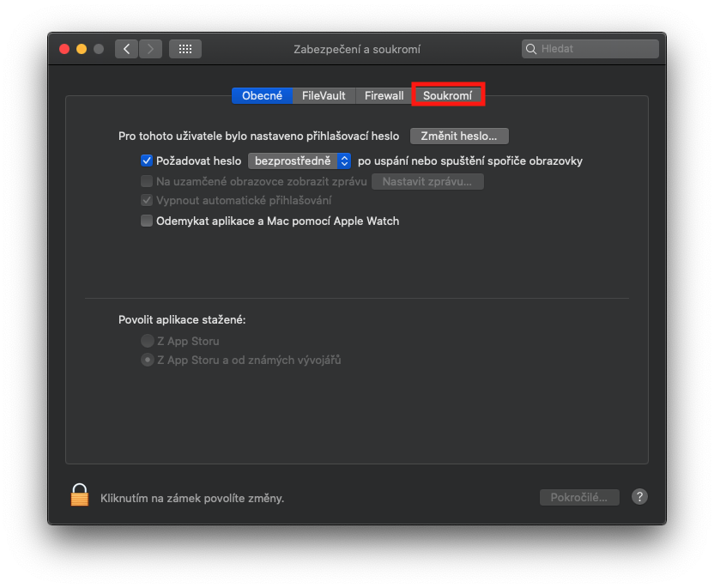Click the lock icon to allow changes
Screen dimensions: 714x588
pyautogui.click(x=80, y=495)
